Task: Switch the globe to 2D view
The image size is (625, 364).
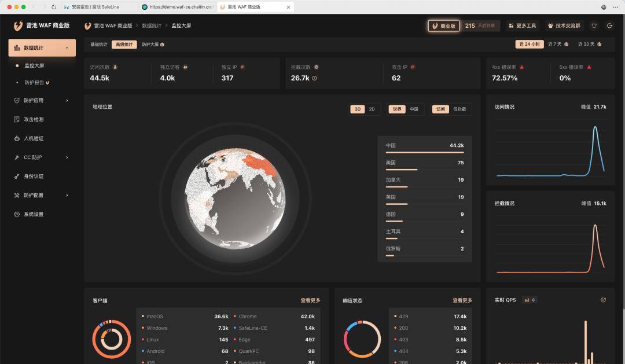Action: 372,109
